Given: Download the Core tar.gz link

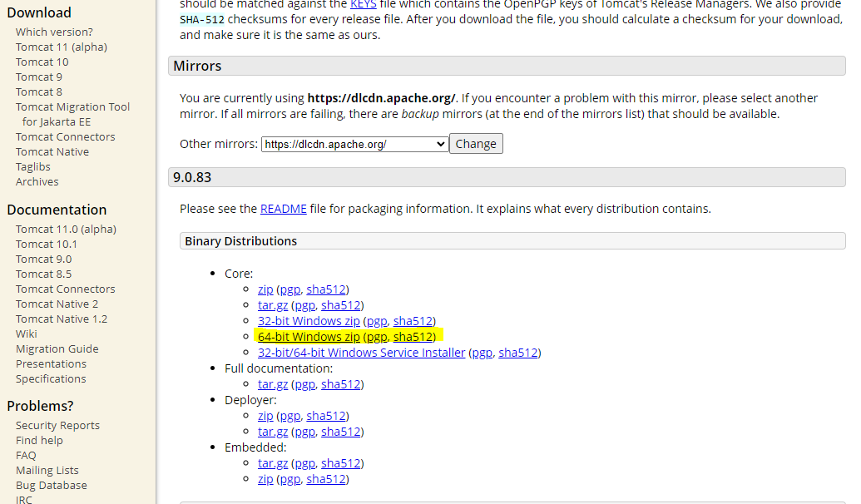Looking at the screenshot, I should pyautogui.click(x=272, y=305).
